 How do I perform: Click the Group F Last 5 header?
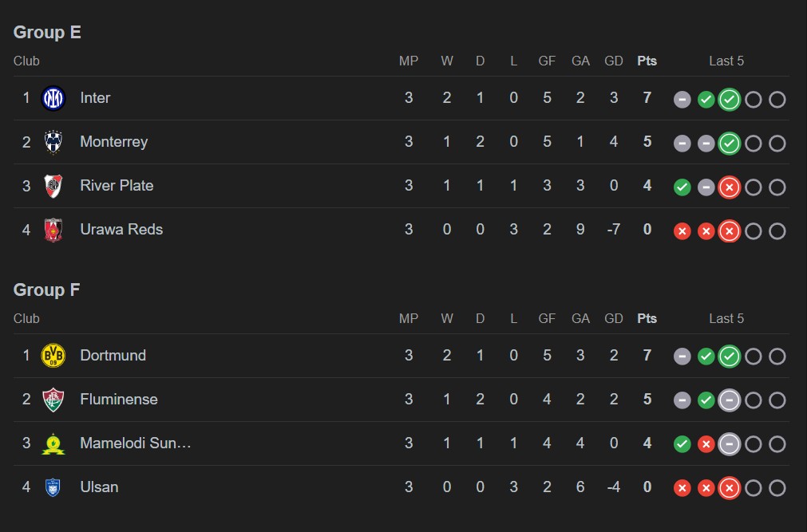726,318
